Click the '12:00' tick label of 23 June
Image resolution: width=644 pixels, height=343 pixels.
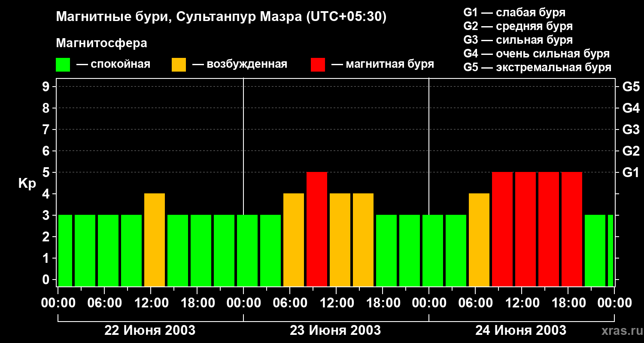(336, 303)
